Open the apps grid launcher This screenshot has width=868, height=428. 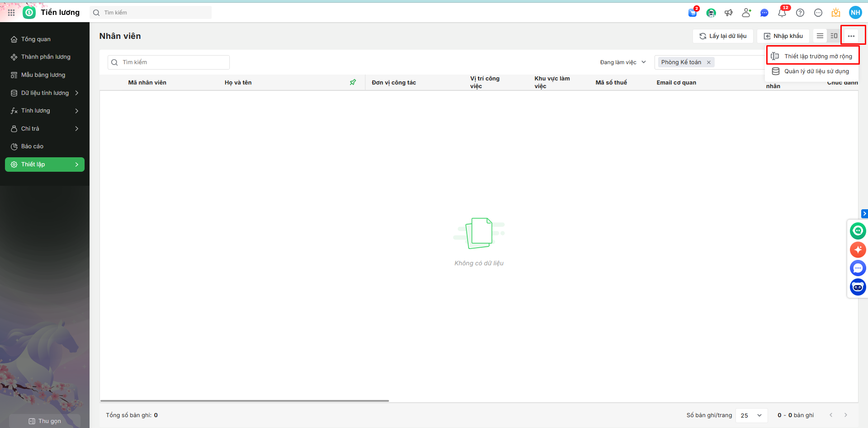click(x=11, y=13)
